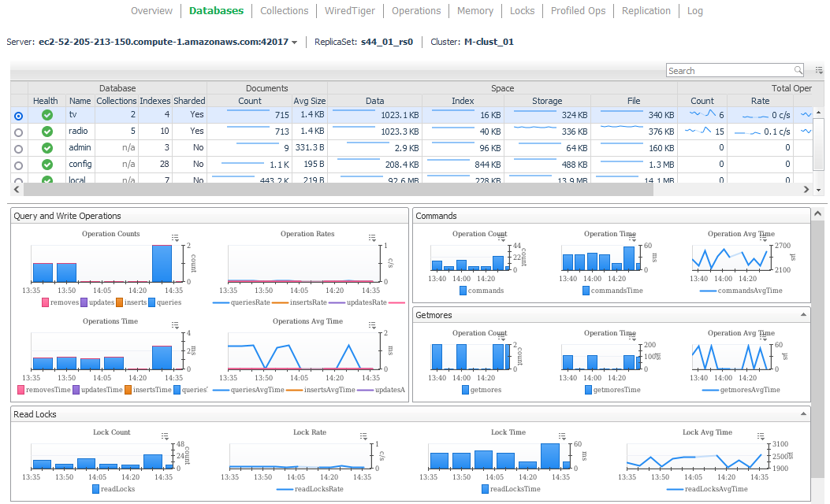Select the radio database row radio button

pos(19,132)
